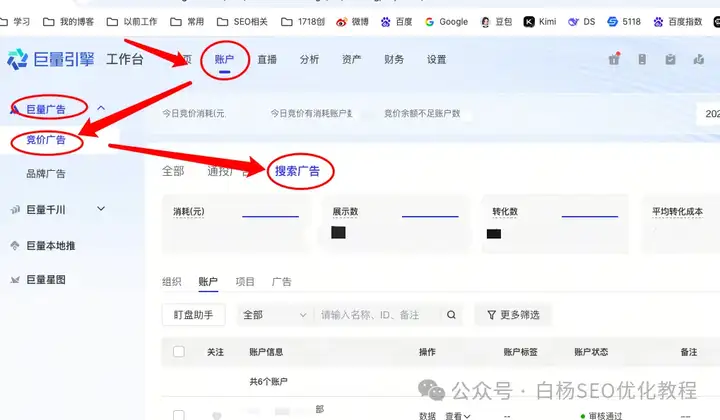Switch to the 组织 data tab
The image size is (720, 420).
[x=172, y=281]
